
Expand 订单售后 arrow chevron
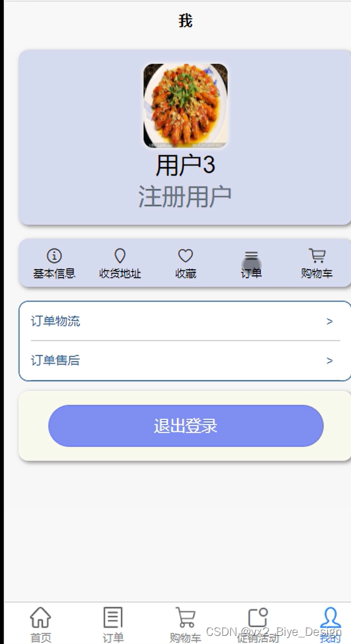coord(329,360)
